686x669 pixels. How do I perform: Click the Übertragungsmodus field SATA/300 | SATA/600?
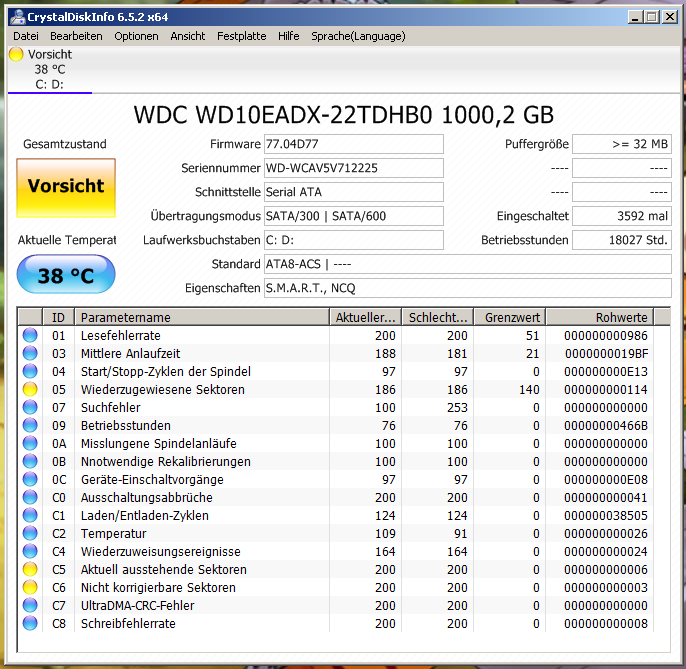[354, 216]
